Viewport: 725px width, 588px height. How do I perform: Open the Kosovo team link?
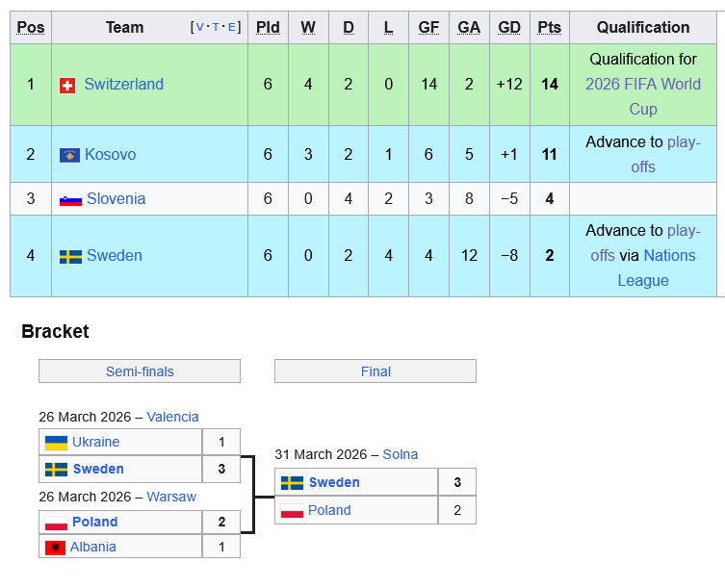tap(110, 154)
